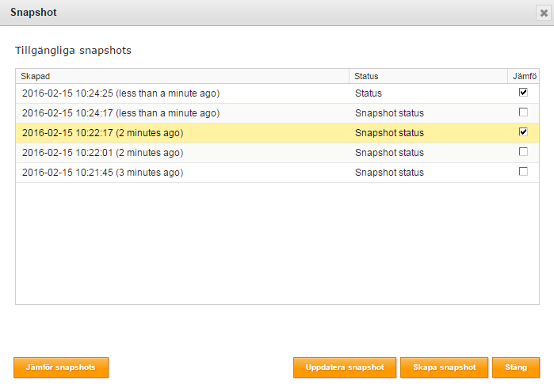Viewport: 554px width, 392px height.
Task: Select the highlighted 10:22:17 snapshot row
Action: point(277,133)
